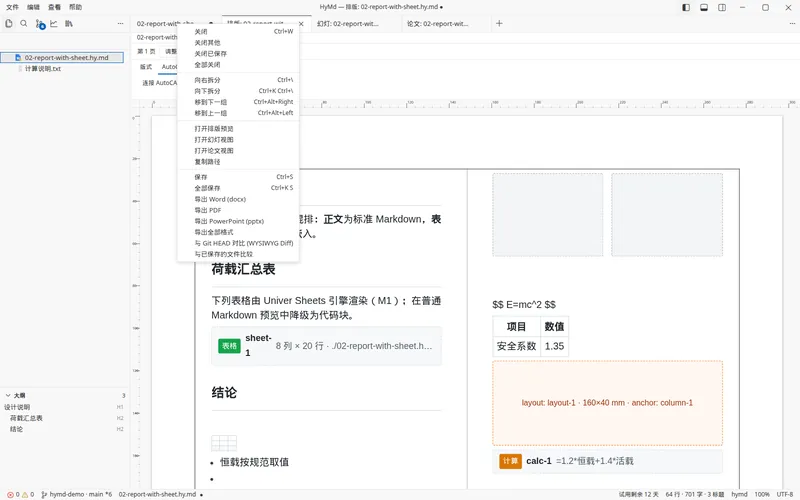Select the 版式 panel tab
This screenshot has height=500, width=800.
coord(146,67)
